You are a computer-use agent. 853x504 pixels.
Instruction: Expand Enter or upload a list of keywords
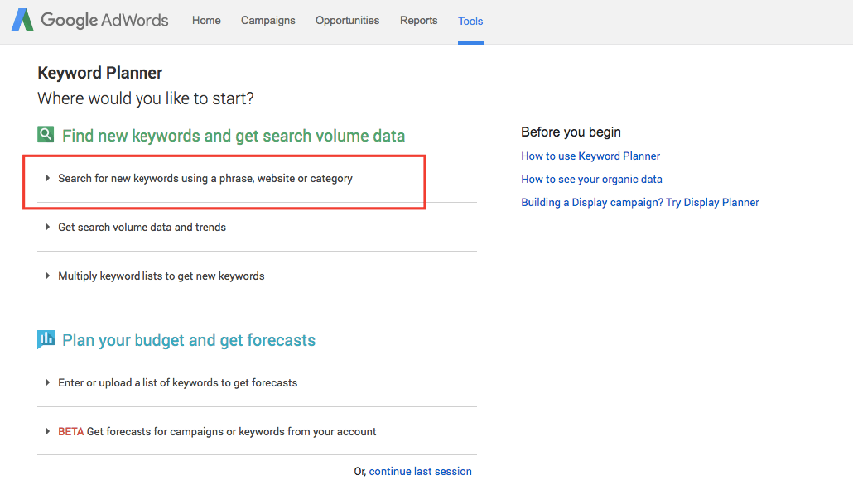coord(177,382)
